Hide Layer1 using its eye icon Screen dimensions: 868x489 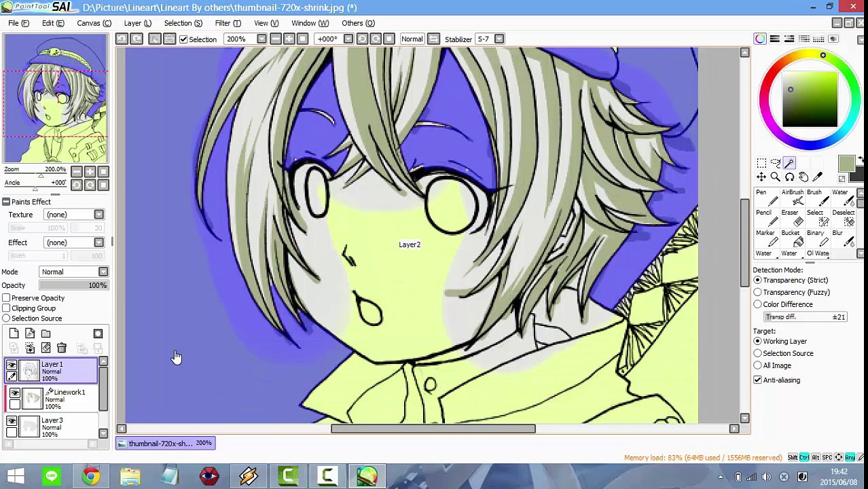[x=12, y=365]
